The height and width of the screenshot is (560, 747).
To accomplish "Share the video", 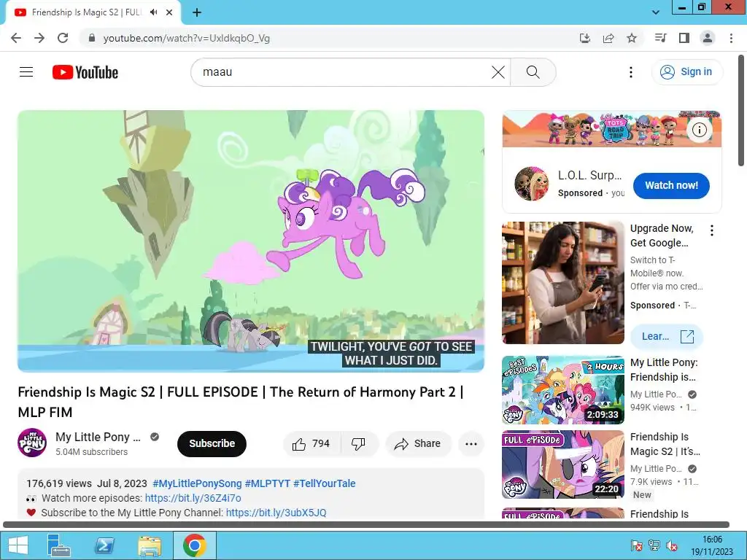I will tap(418, 444).
